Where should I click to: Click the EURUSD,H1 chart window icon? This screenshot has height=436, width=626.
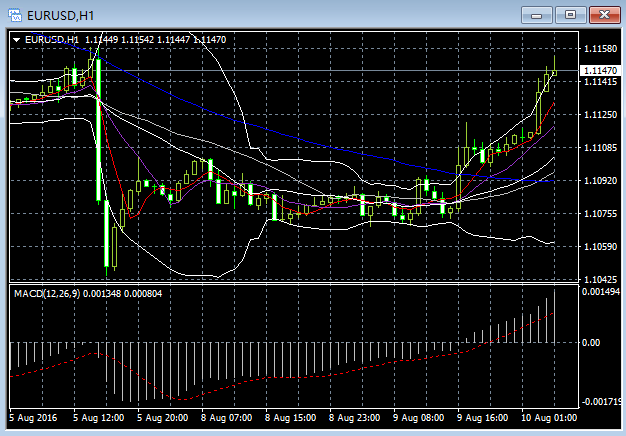(x=15, y=15)
